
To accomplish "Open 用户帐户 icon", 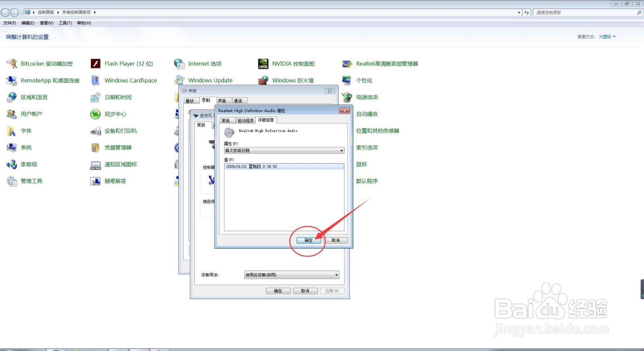I will pos(12,114).
